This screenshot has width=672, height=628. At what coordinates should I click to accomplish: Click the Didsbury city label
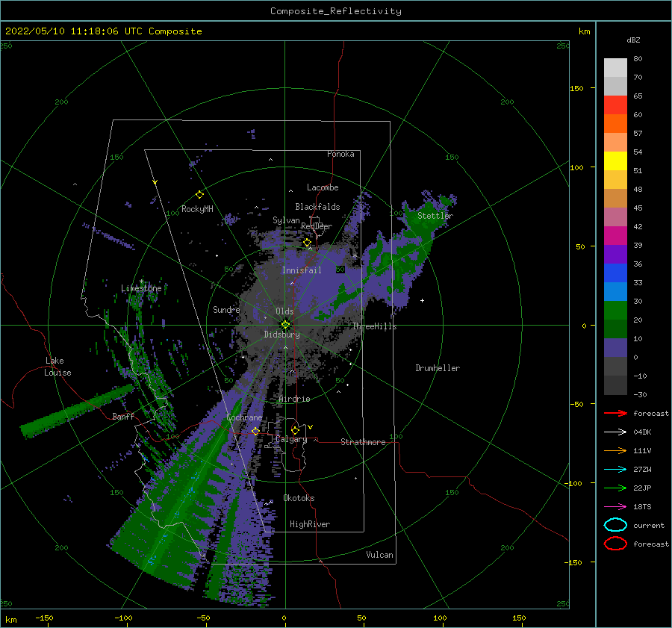(x=282, y=335)
